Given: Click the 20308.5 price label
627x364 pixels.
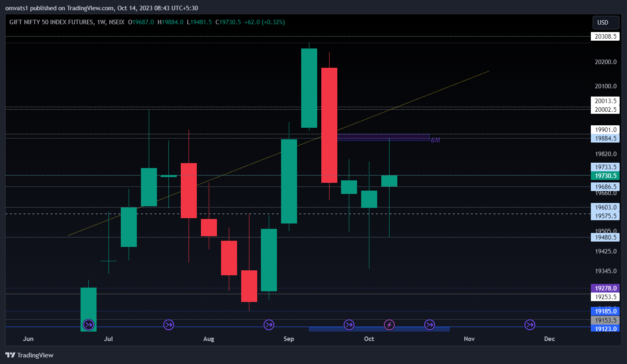Looking at the screenshot, I should 605,37.
